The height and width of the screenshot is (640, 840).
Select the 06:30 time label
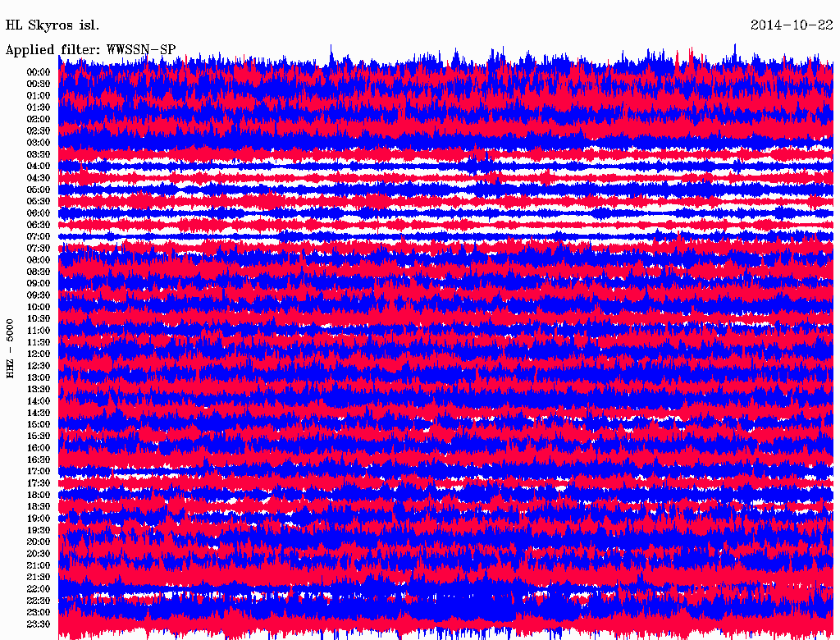click(x=38, y=225)
